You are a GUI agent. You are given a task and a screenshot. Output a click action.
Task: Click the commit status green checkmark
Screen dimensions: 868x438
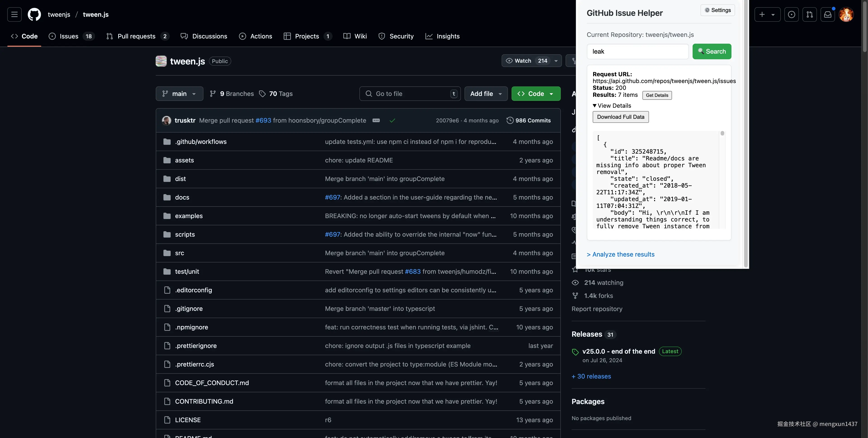[392, 120]
